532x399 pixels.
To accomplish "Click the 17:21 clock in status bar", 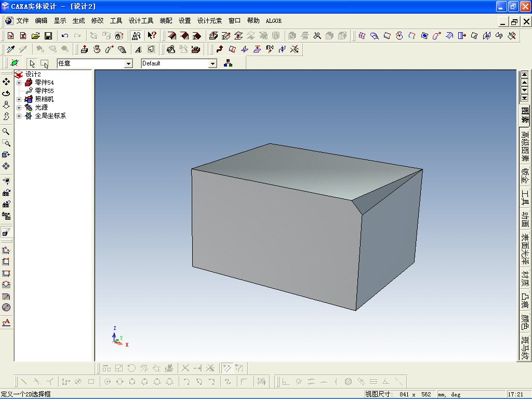I will 515,395.
